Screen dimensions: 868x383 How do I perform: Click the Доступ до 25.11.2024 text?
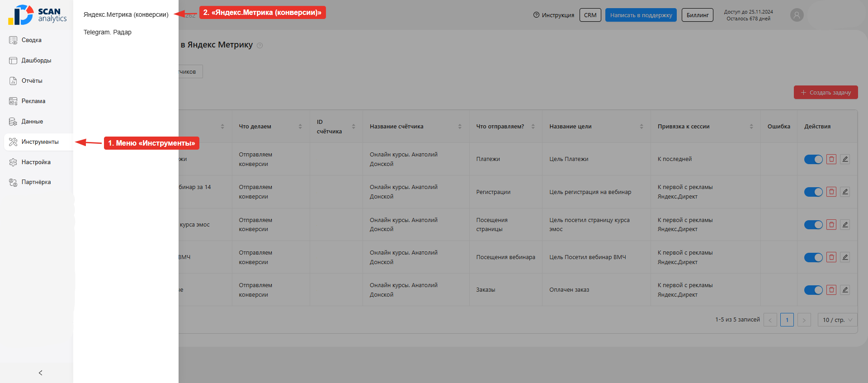[x=748, y=12]
